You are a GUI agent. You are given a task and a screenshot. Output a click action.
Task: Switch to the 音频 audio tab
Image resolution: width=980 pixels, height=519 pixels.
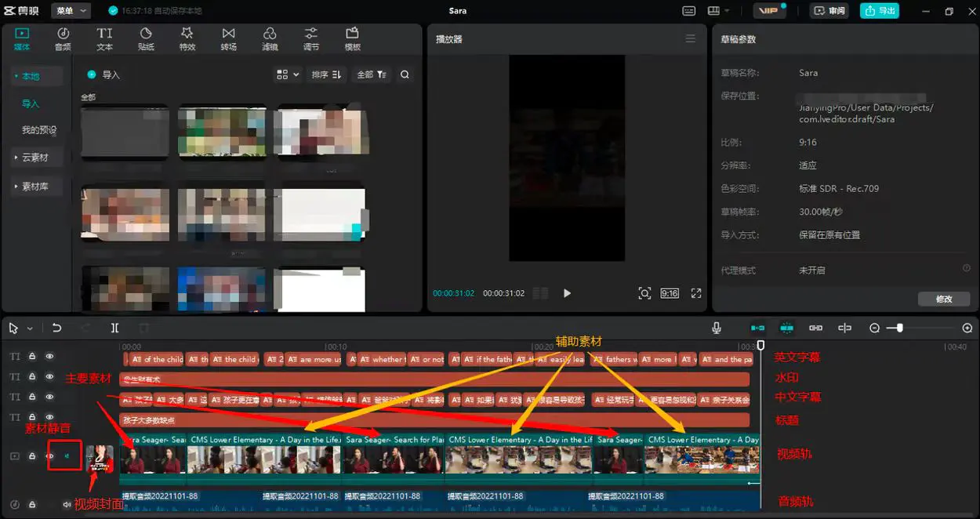pyautogui.click(x=63, y=38)
